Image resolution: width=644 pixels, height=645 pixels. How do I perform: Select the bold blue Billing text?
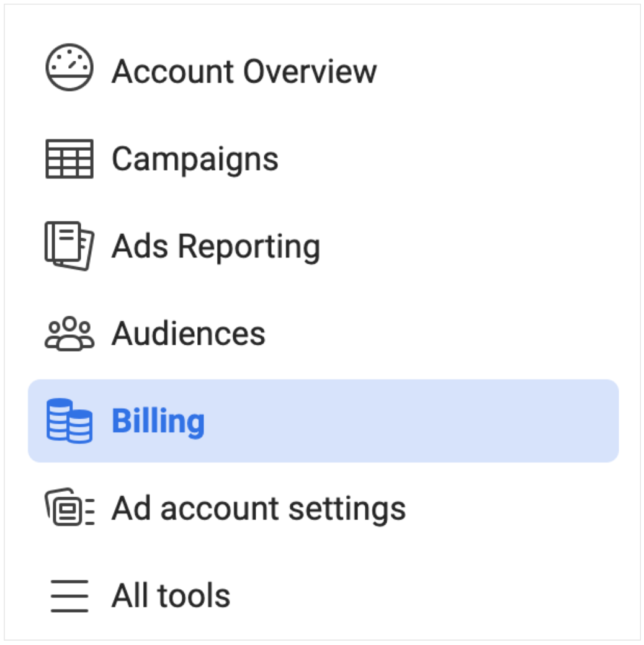158,422
